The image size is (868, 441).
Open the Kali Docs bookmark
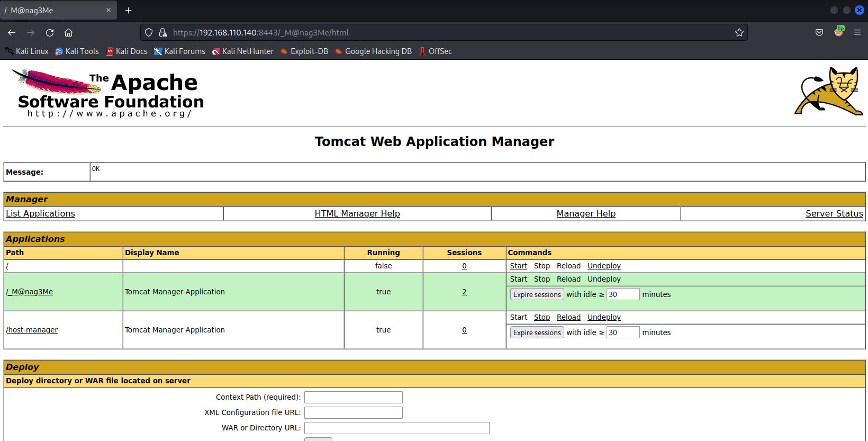tap(126, 51)
